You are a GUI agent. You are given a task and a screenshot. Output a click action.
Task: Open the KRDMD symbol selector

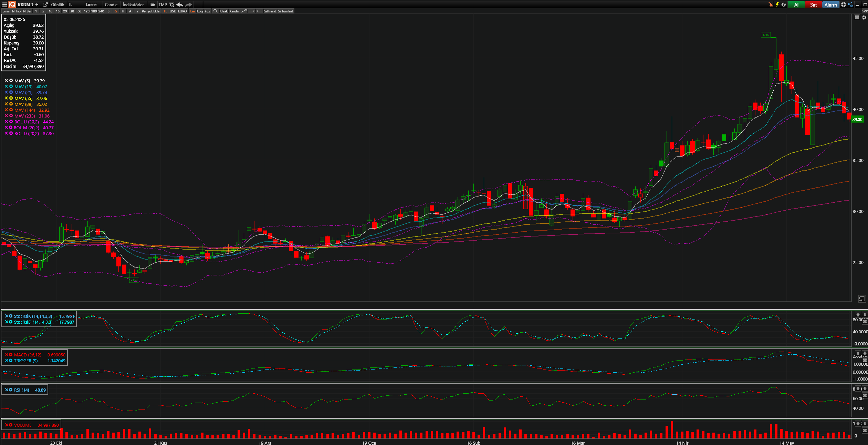[x=25, y=4]
